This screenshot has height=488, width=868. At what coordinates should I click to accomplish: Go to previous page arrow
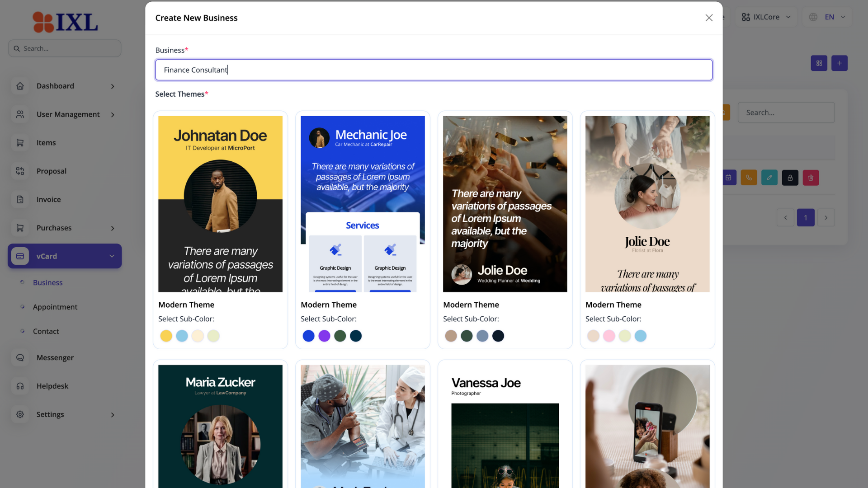click(785, 218)
